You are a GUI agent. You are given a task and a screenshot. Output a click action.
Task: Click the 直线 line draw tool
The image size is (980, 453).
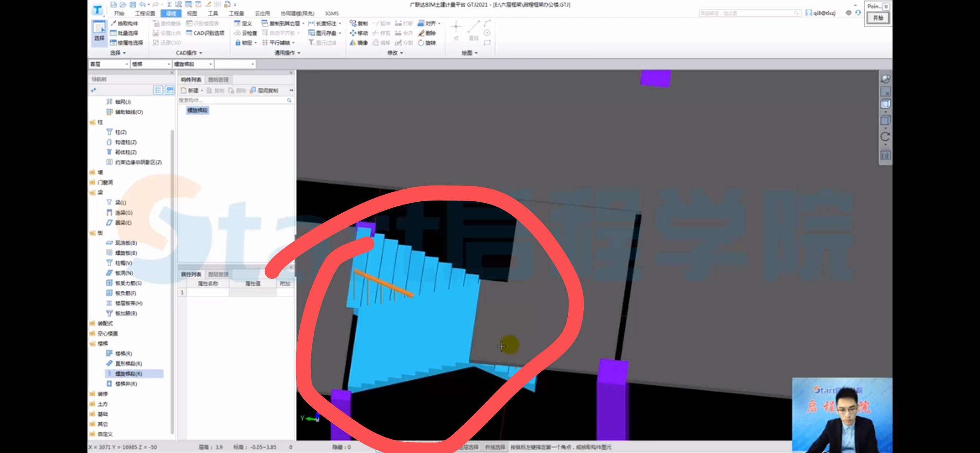(473, 31)
